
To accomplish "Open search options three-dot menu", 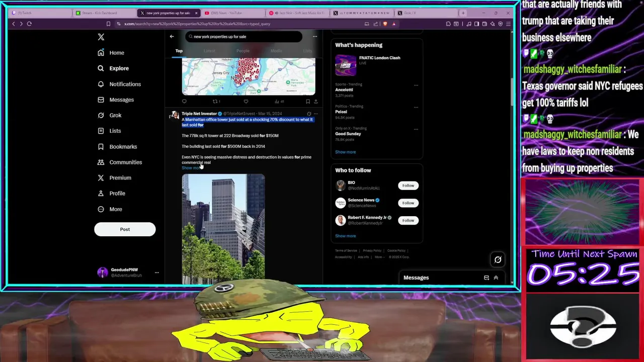I will click(x=315, y=37).
